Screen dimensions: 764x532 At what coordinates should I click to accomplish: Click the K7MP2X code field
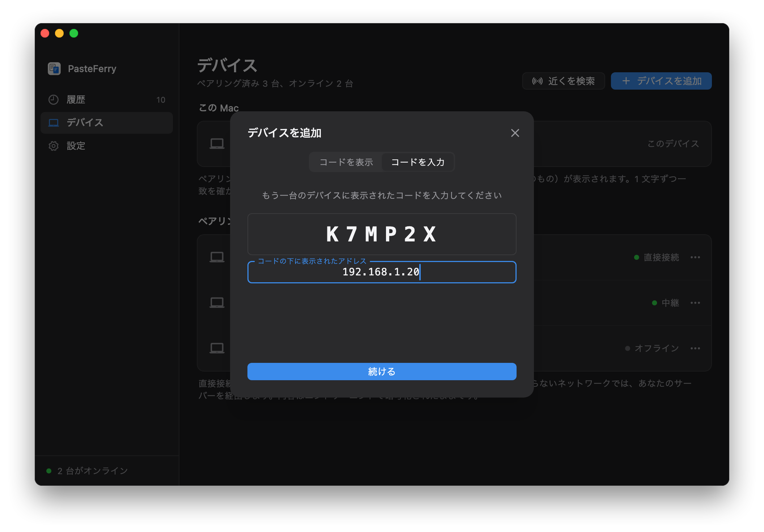point(382,234)
